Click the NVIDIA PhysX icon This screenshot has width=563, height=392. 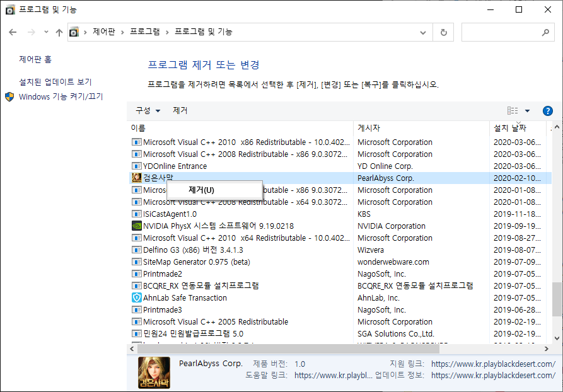tap(136, 226)
